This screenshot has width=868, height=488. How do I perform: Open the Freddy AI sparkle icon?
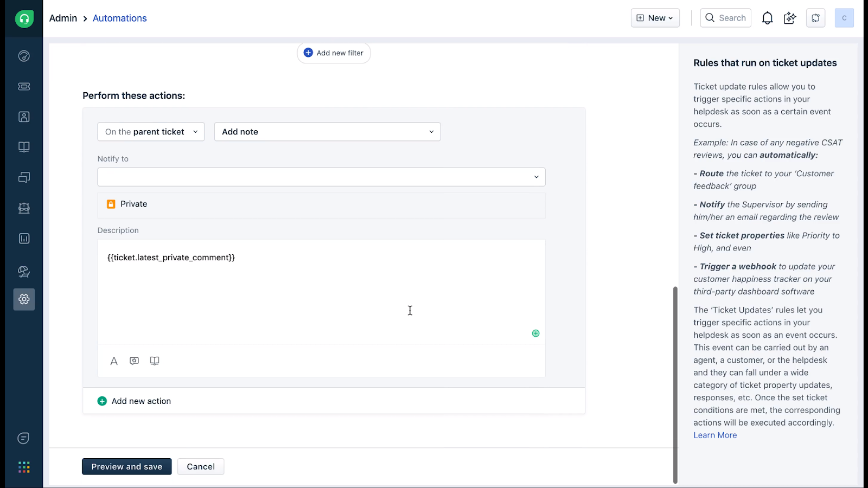point(790,18)
